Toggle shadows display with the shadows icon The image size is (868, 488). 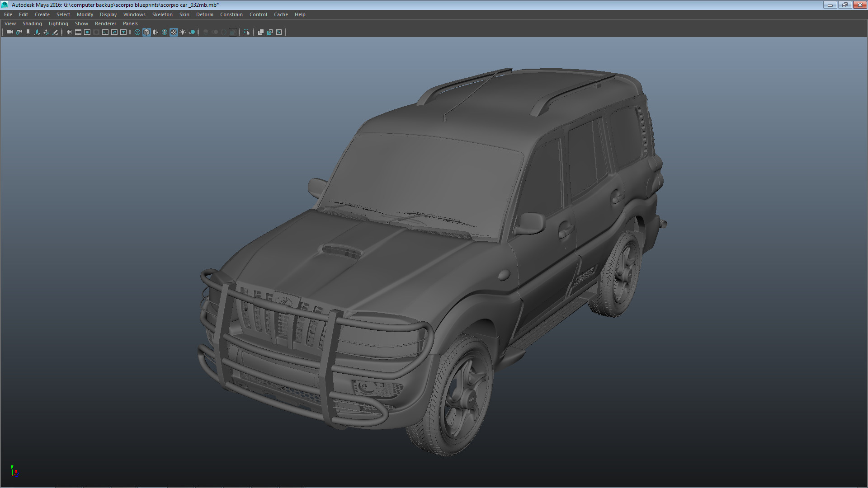point(192,32)
